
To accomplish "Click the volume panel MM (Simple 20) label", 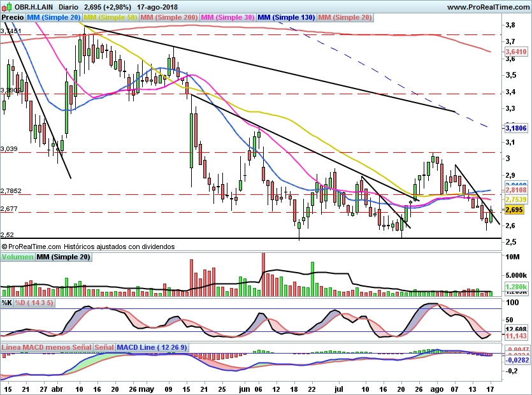I will tap(63, 257).
